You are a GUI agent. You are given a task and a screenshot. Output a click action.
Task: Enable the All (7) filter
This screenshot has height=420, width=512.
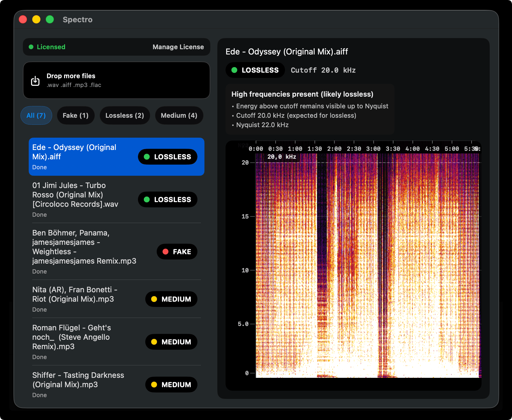[x=36, y=115]
